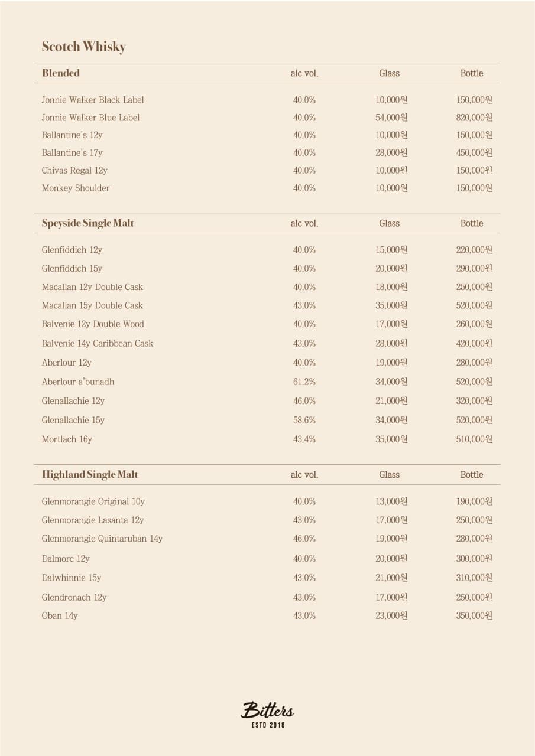Select Glenmorangie Quintaruban 14y
535x756 pixels.
(102, 539)
